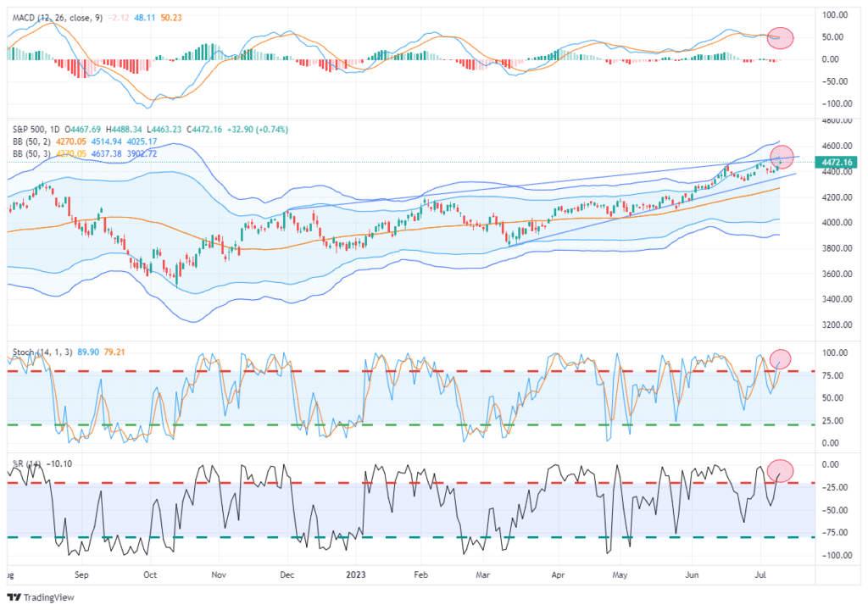Click the %R value -10.10
The height and width of the screenshot is (610, 868).
tap(59, 464)
